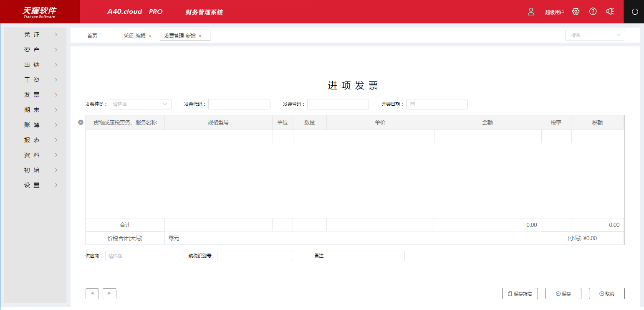This screenshot has height=310, width=644.
Task: Click the 保存 button
Action: coord(563,294)
